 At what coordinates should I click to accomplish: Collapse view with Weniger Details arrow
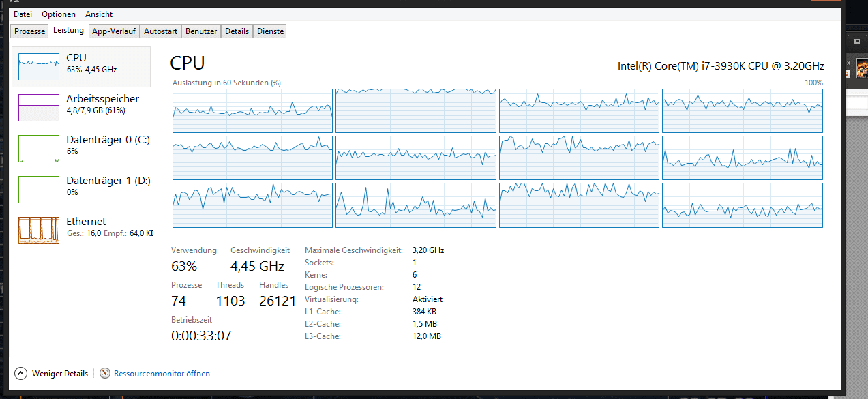pyautogui.click(x=20, y=374)
